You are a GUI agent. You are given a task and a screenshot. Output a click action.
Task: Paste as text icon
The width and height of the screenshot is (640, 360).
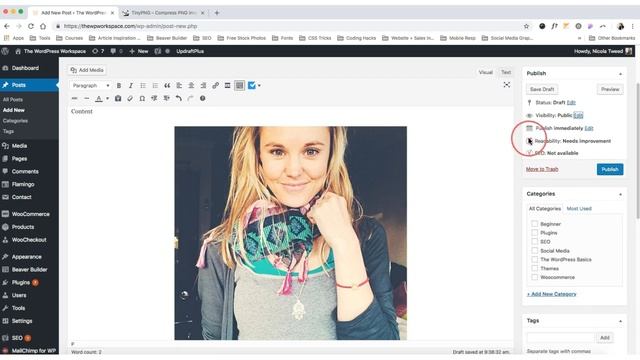coord(118,98)
